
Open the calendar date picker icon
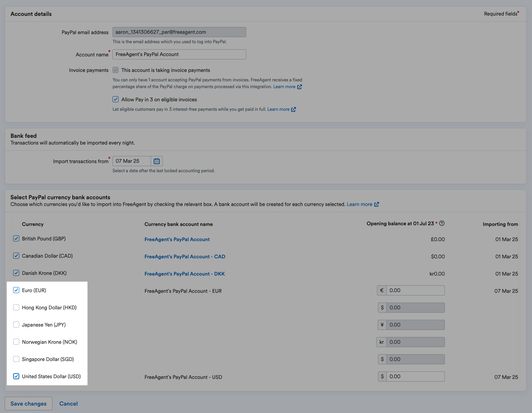click(157, 161)
